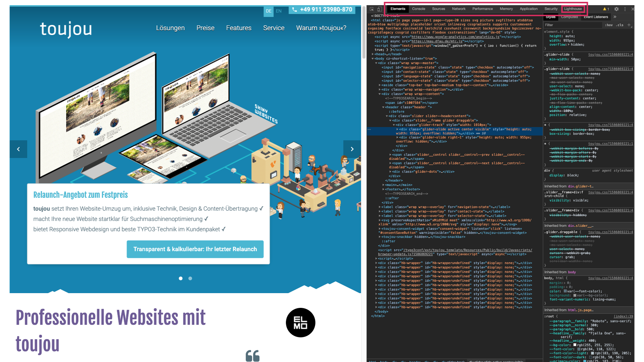Screen dimensions: 644x362
Task: Open the Preise navigation link
Action: pos(205,28)
